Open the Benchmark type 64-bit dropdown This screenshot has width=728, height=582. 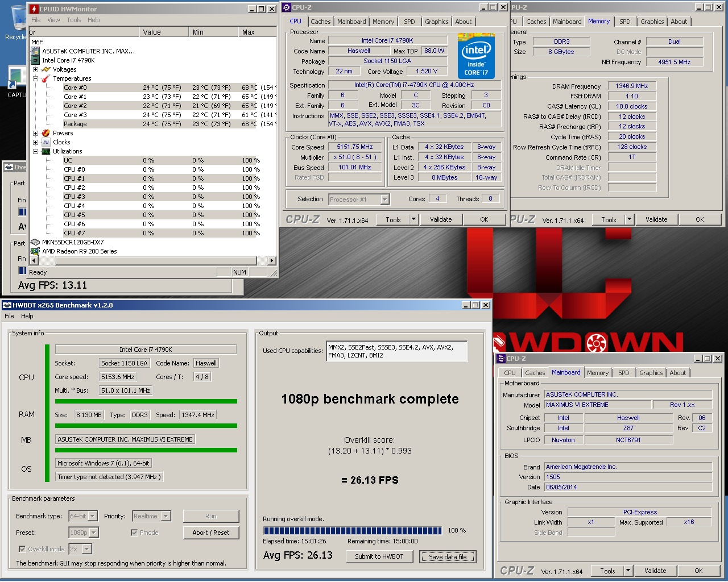pyautogui.click(x=93, y=516)
